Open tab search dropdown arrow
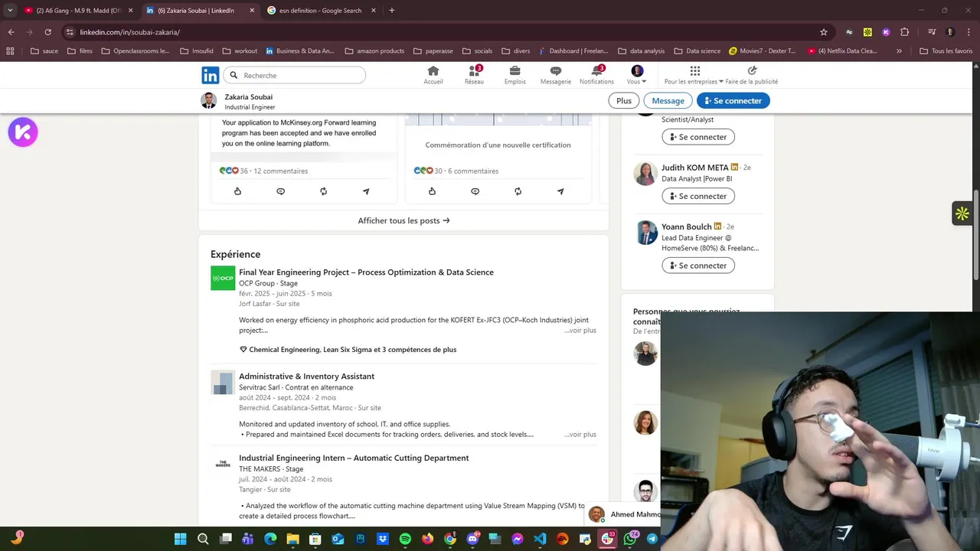Image resolution: width=980 pixels, height=551 pixels. tap(10, 11)
